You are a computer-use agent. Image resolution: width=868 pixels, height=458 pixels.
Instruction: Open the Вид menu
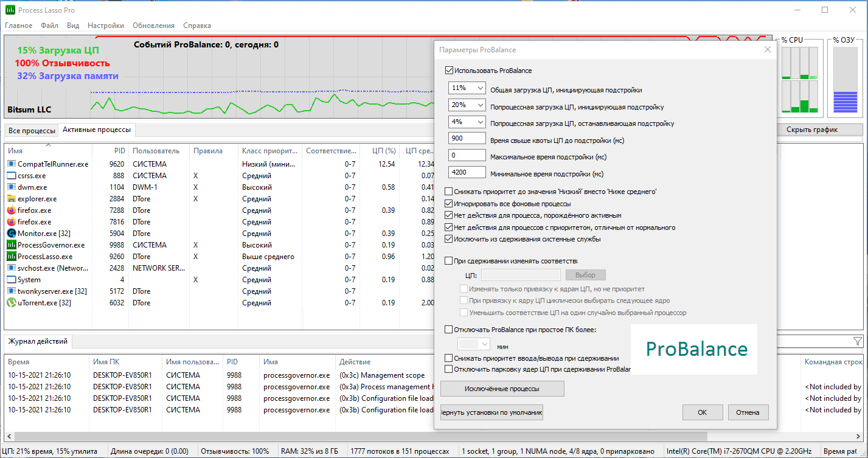[x=73, y=26]
